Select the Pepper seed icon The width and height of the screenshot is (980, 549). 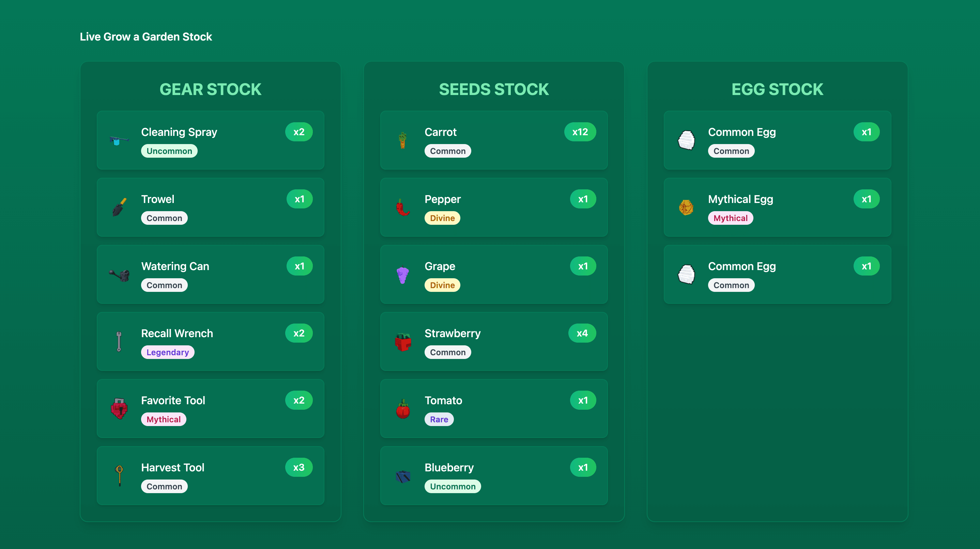click(402, 208)
